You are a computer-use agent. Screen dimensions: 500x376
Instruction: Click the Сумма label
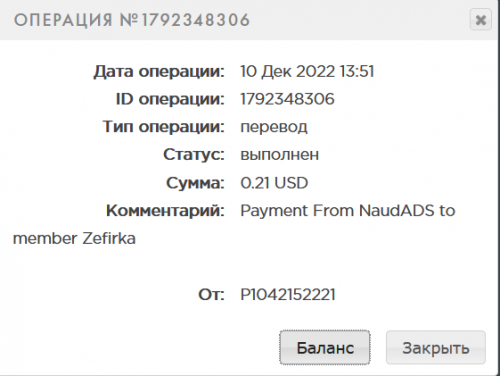click(x=195, y=183)
